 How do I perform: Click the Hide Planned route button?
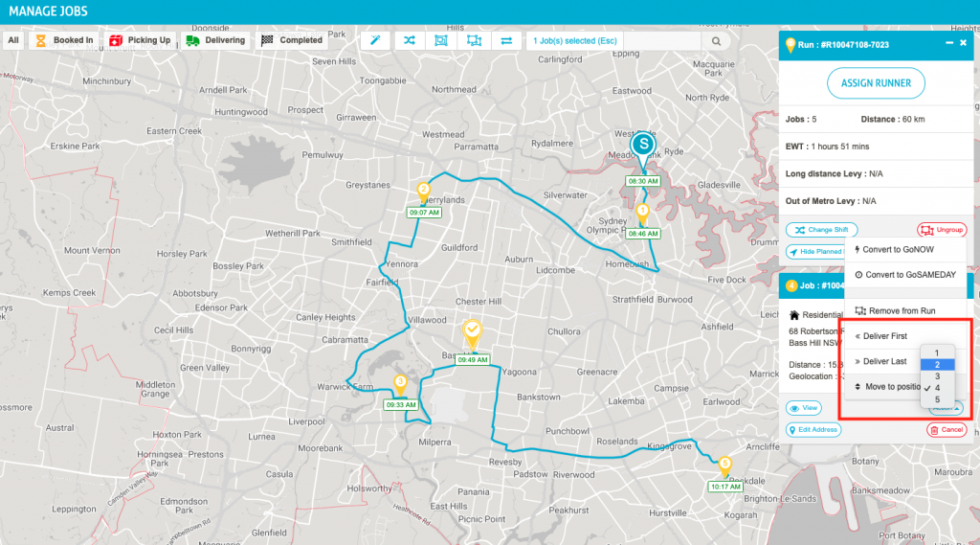(815, 252)
